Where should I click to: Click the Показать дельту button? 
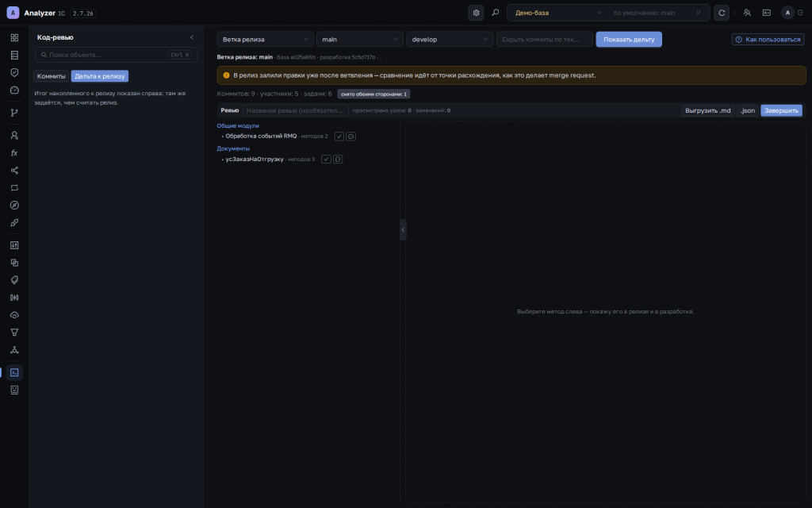pos(629,40)
